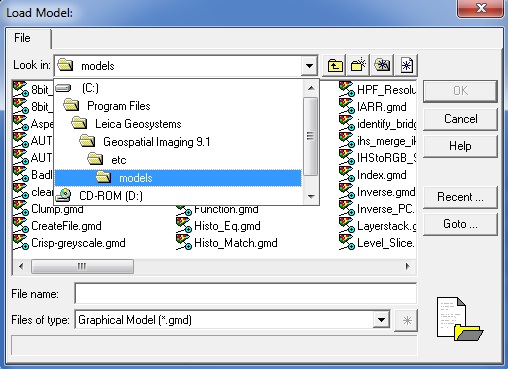
Task: Click the Level_Slice file icon
Action: (x=347, y=242)
